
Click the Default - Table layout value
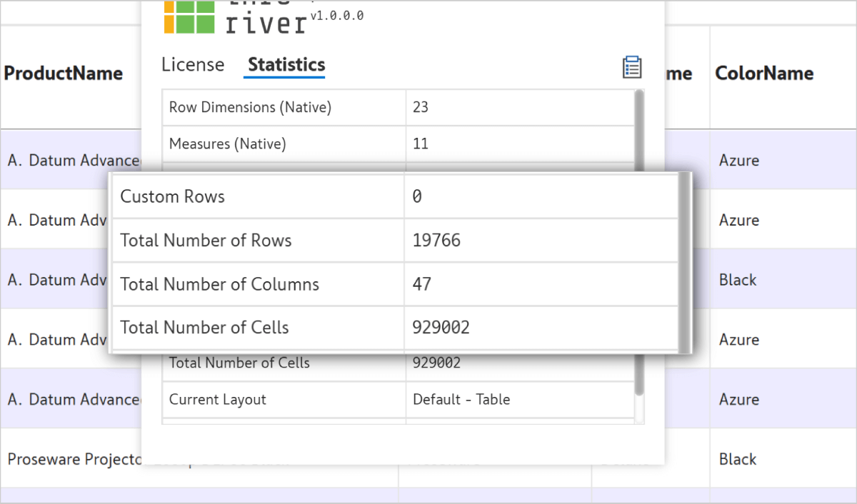tap(461, 400)
